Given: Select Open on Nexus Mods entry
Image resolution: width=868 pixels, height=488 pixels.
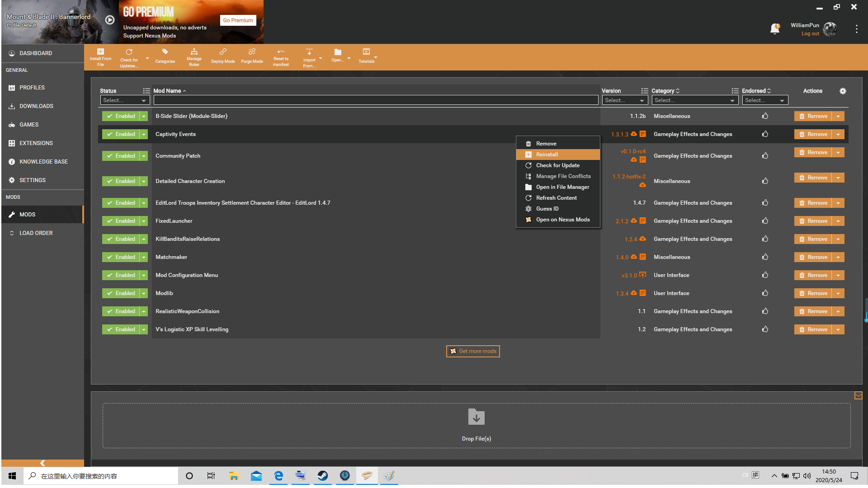Looking at the screenshot, I should 558,220.
